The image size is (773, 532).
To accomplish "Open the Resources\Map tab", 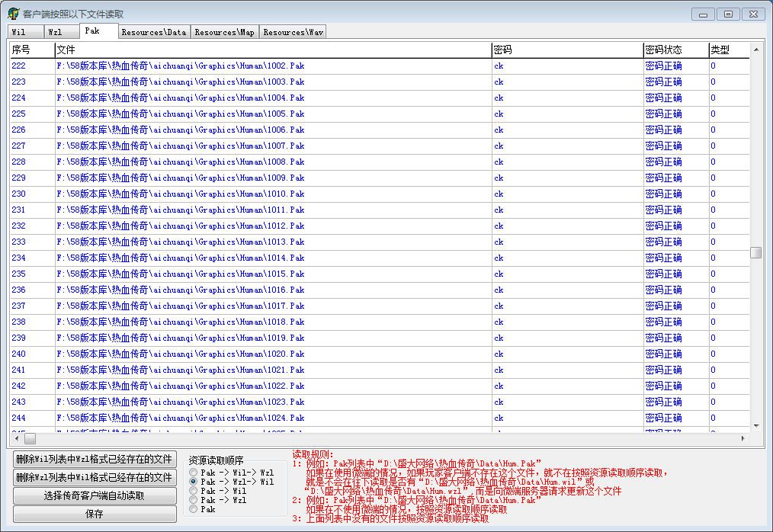I will tap(224, 32).
